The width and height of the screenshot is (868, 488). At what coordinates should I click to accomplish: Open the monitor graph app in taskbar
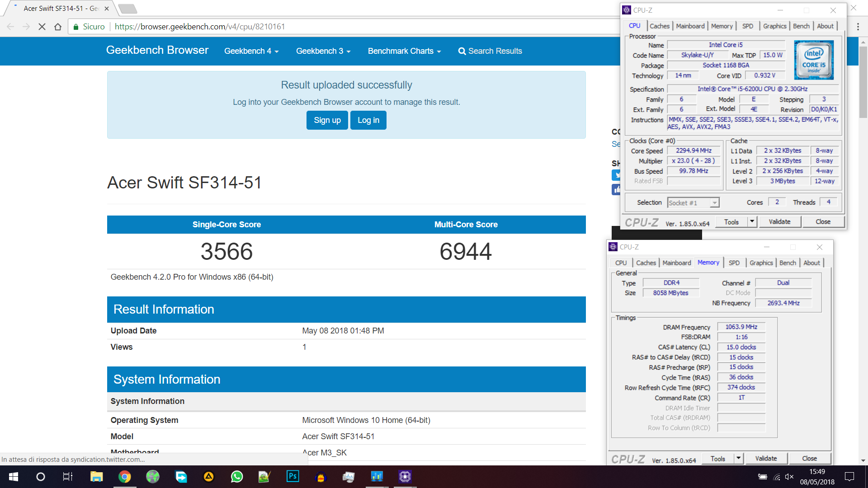tap(349, 477)
